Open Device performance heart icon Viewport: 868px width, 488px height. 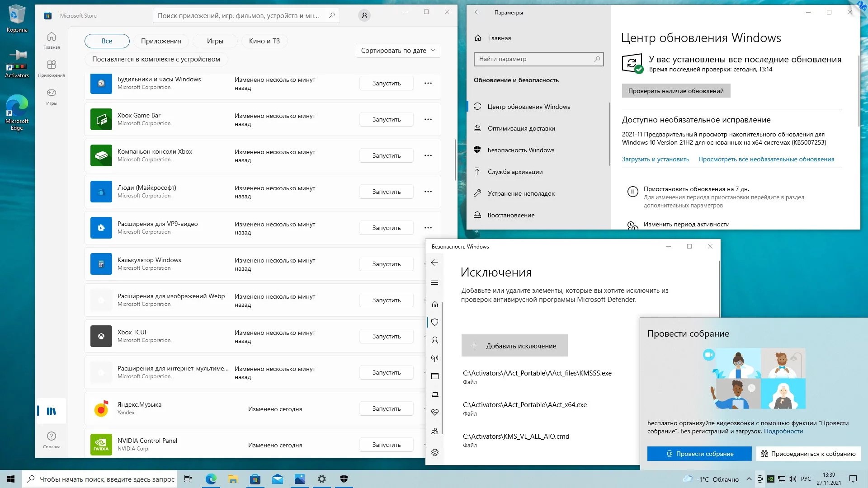click(x=434, y=413)
